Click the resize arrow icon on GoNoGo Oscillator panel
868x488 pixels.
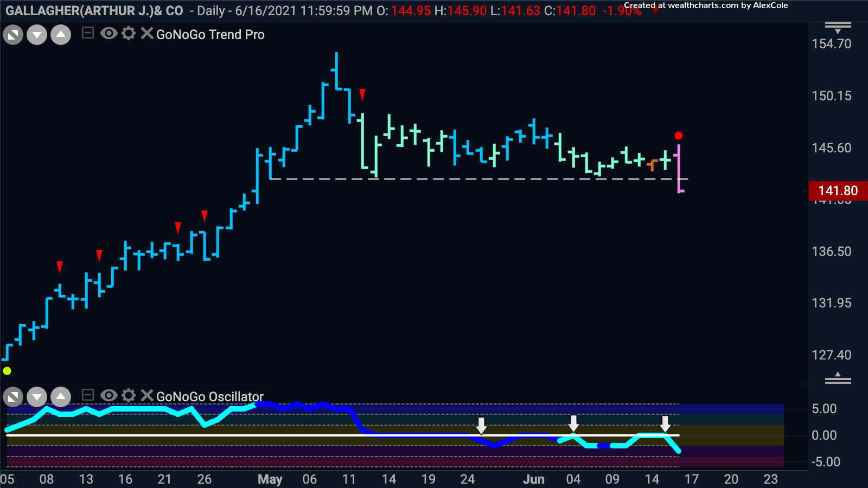point(13,397)
